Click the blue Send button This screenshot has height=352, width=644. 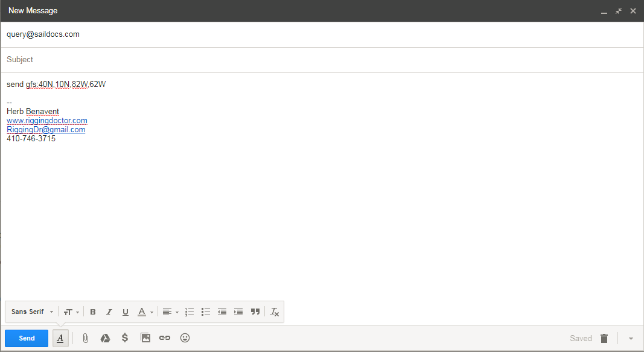[x=27, y=338]
